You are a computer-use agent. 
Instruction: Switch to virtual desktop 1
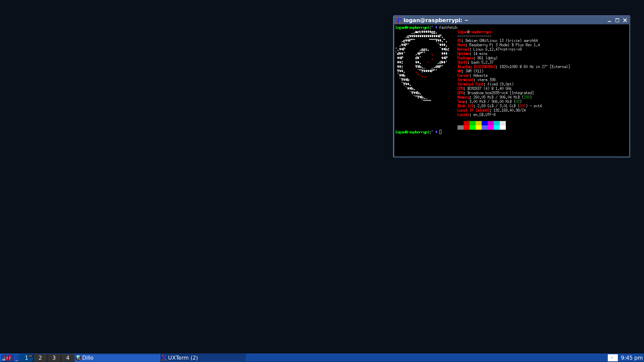26,358
